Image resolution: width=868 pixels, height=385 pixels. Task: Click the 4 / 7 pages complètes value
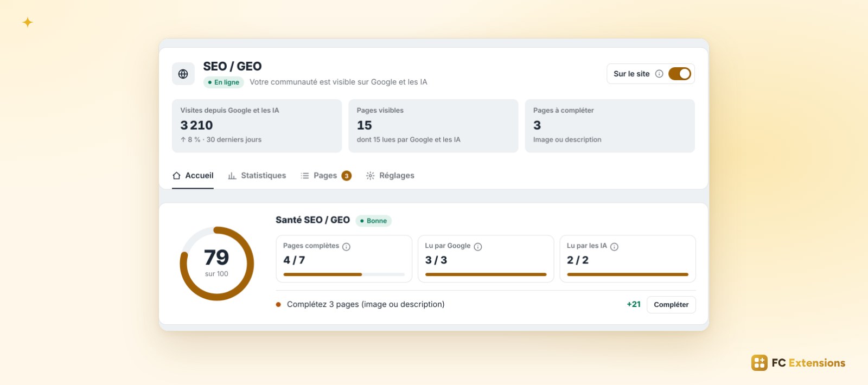[x=294, y=260]
